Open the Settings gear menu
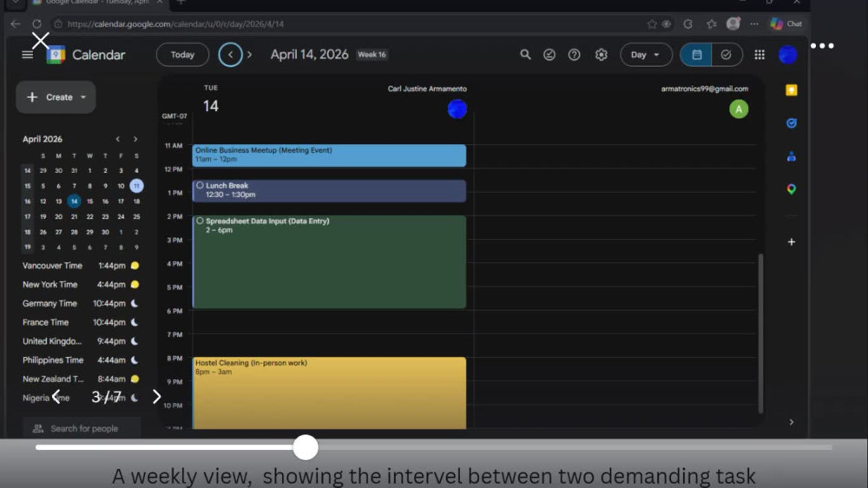The height and width of the screenshot is (488, 868). click(x=602, y=55)
